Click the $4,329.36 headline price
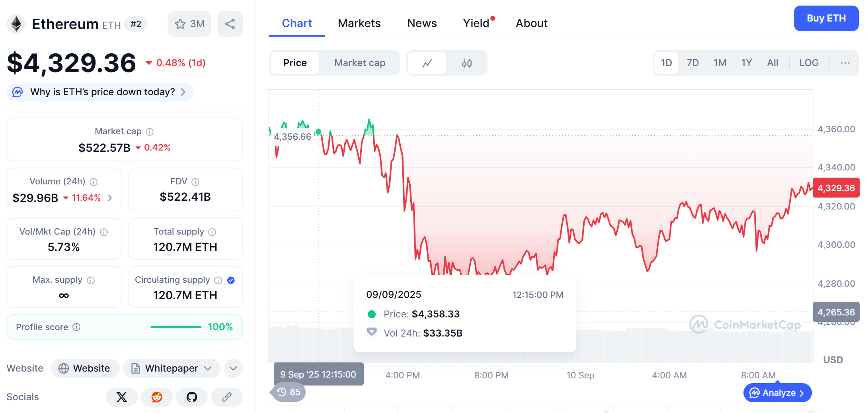Screen dimensions: 868x413 click(x=72, y=63)
